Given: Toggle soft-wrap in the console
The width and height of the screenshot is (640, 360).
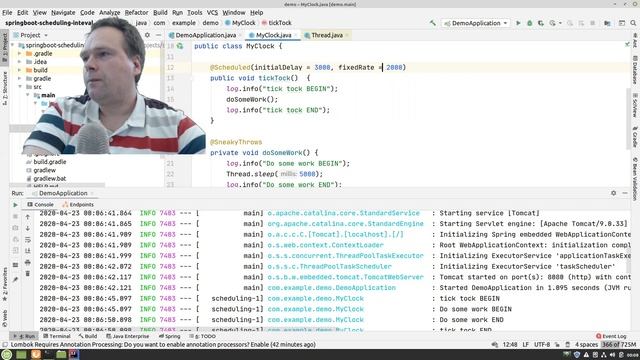Looking at the screenshot, I should coord(27,240).
